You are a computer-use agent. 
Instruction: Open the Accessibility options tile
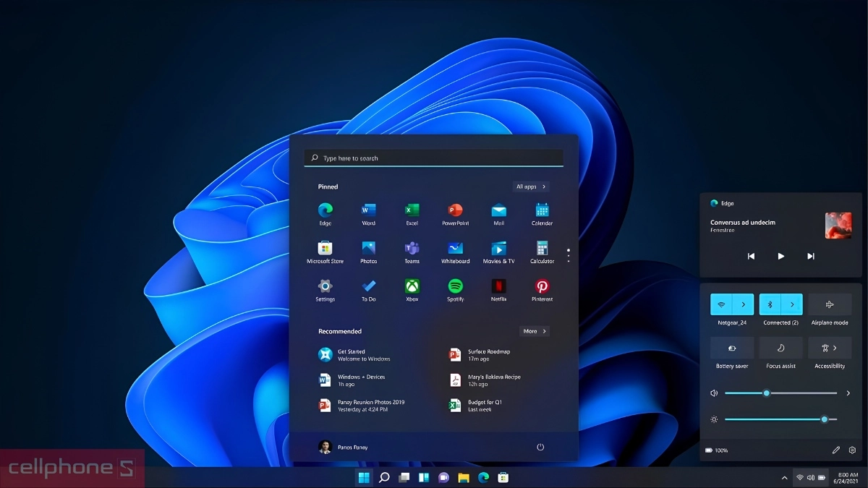[x=830, y=348]
